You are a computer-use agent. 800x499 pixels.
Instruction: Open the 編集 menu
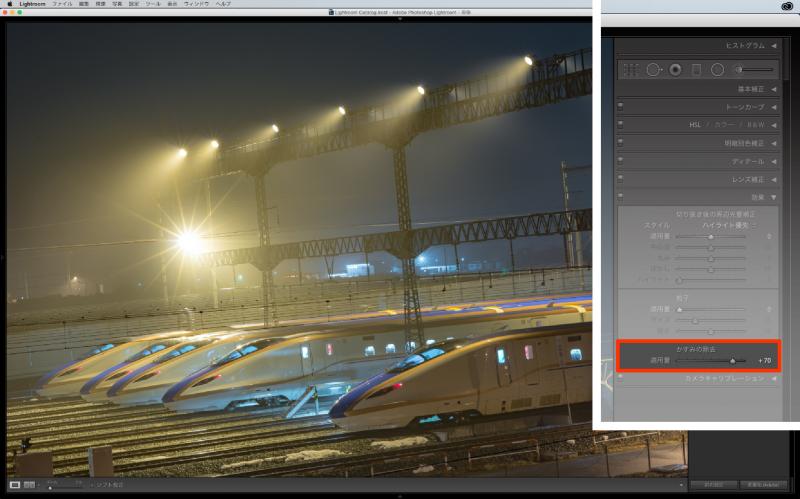pos(84,4)
